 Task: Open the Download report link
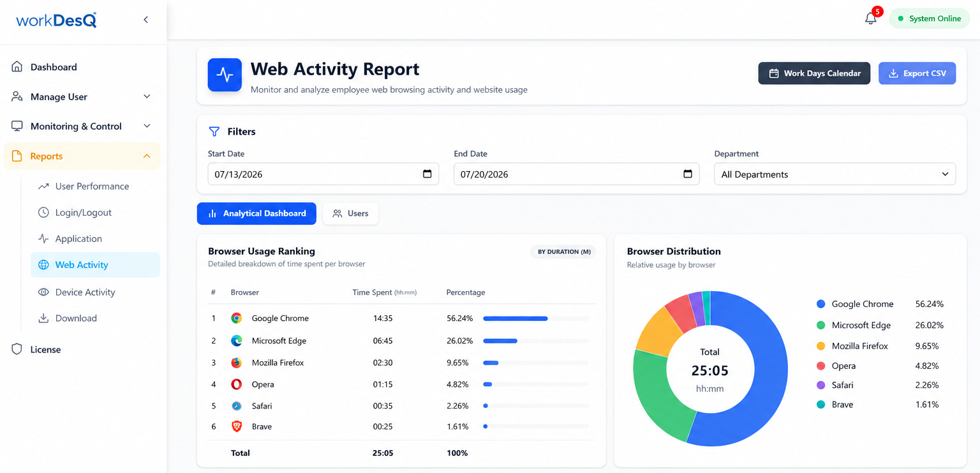76,318
